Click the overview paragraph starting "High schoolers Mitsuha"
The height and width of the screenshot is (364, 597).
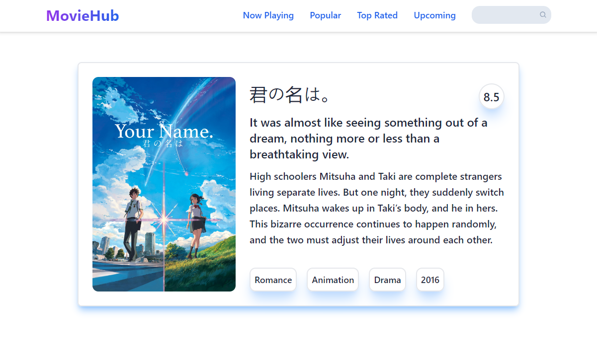pos(377,208)
